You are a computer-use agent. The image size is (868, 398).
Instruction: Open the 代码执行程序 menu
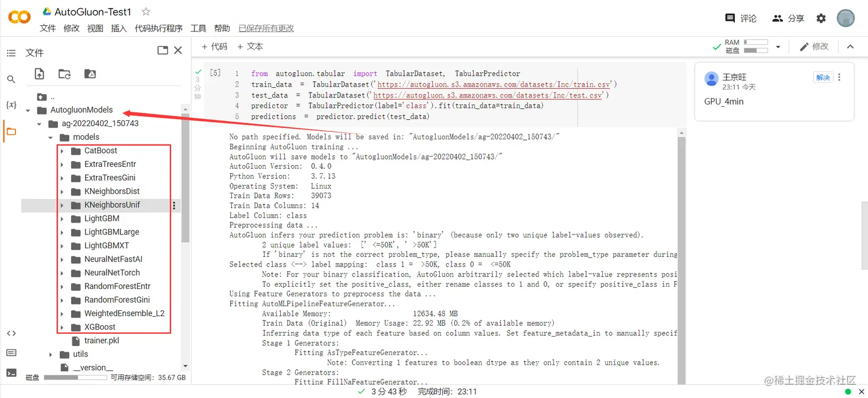[158, 28]
